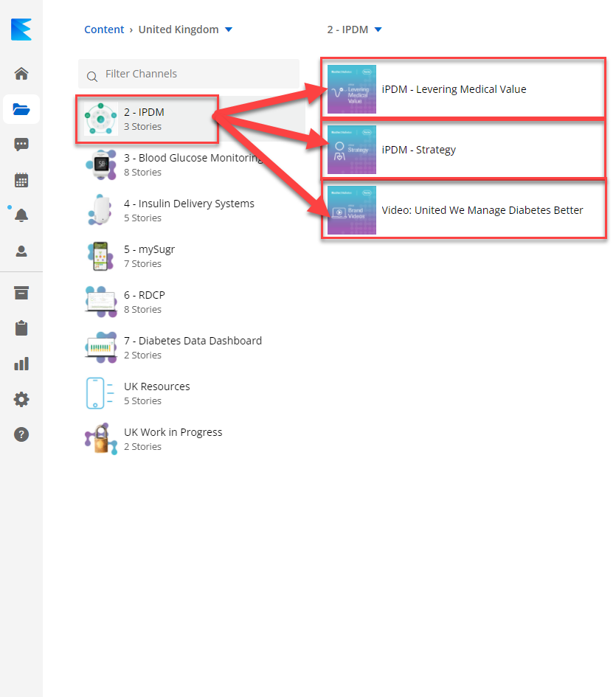Click the 2 - IPDM header title
616x697 pixels.
click(347, 30)
